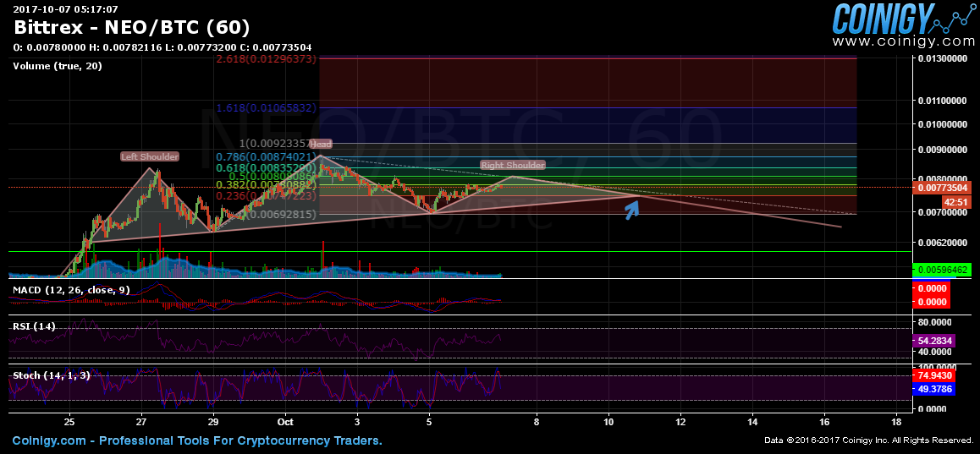
Task: Click the OHLC values line under the title
Action: 162,47
